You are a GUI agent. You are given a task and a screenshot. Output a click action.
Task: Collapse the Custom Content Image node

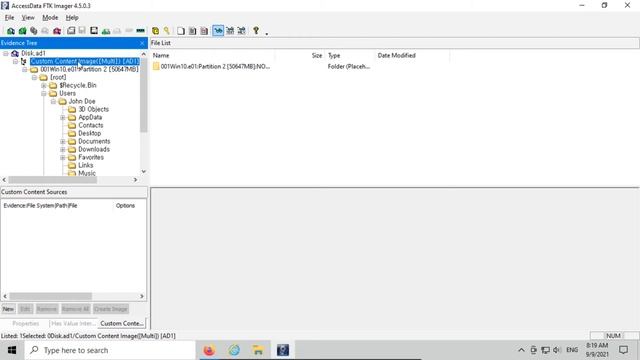[15, 62]
